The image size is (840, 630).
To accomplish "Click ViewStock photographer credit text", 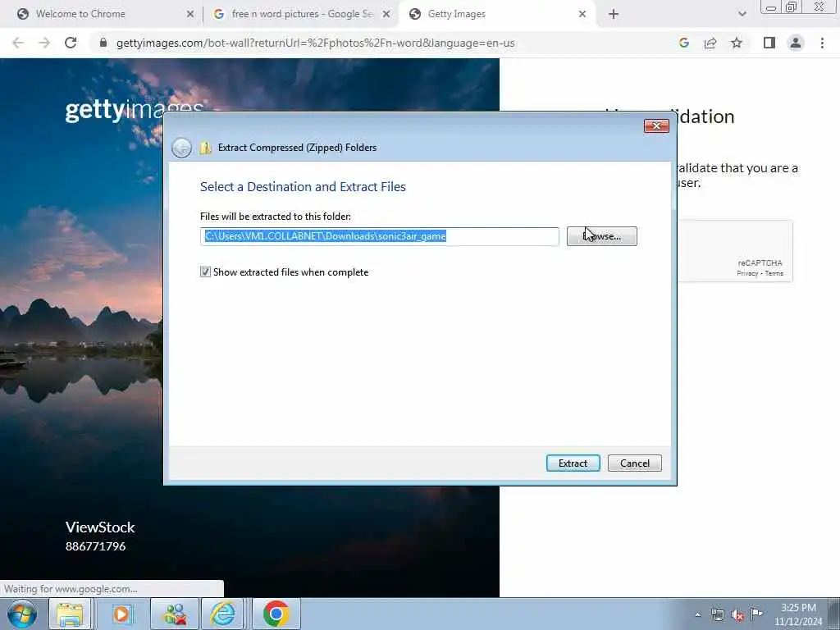I will tap(100, 527).
